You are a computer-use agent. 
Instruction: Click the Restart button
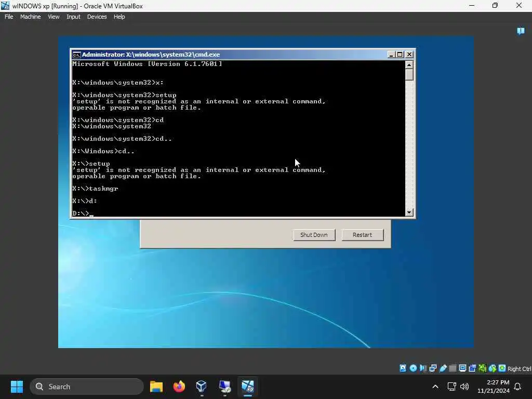click(362, 235)
